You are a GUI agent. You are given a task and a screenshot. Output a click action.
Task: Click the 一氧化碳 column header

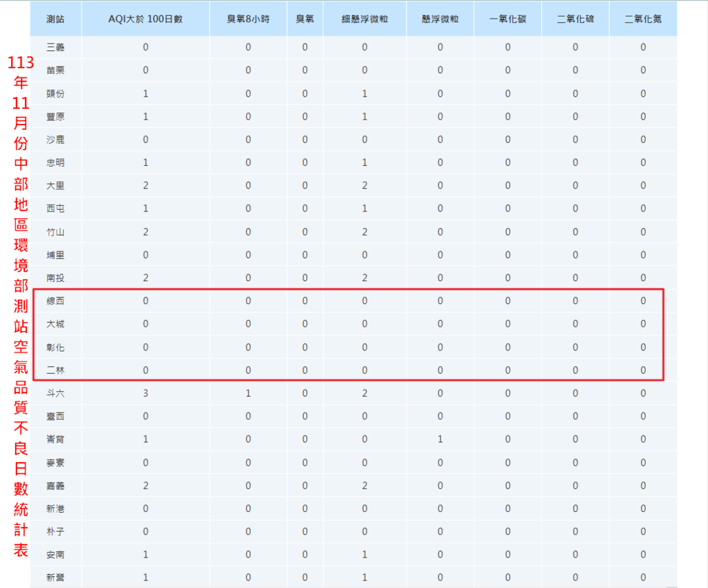(x=507, y=19)
